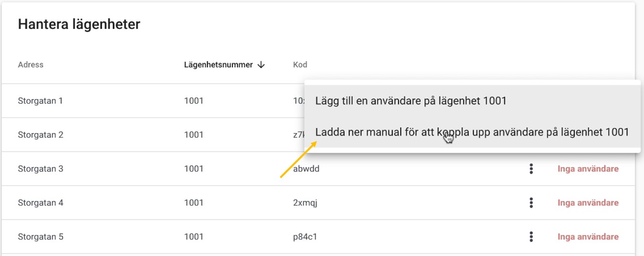The image size is (644, 256).
Task: Select the Storgatan 1 address row
Action: 40,101
